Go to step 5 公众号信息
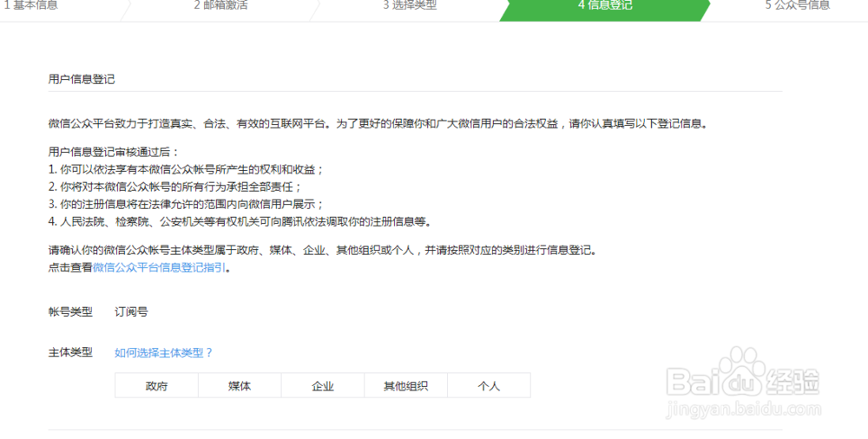The width and height of the screenshot is (868, 439). point(798,5)
